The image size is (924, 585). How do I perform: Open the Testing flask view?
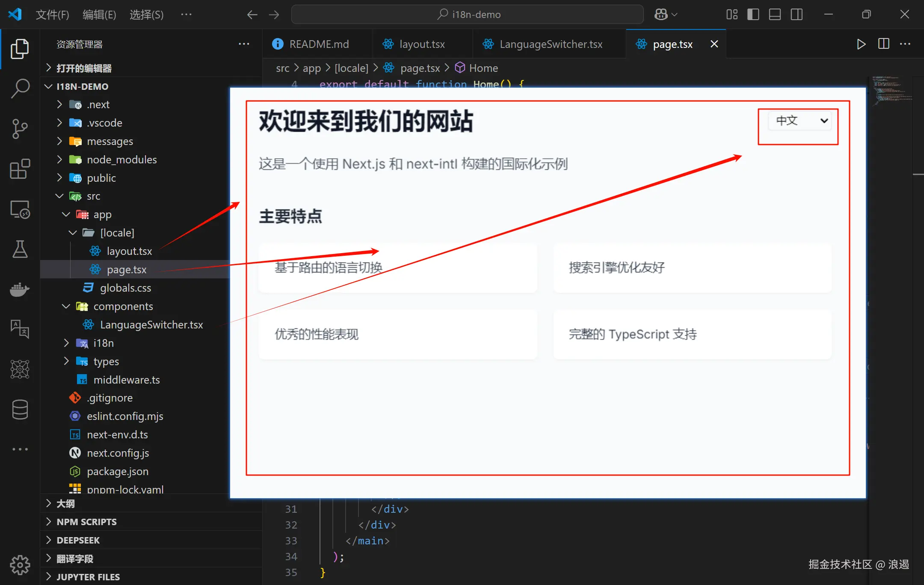[x=20, y=249]
